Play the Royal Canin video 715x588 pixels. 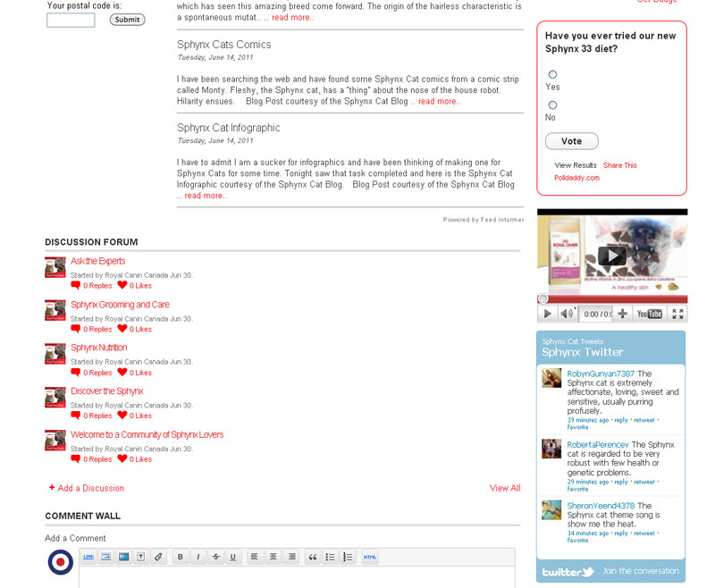pos(611,256)
